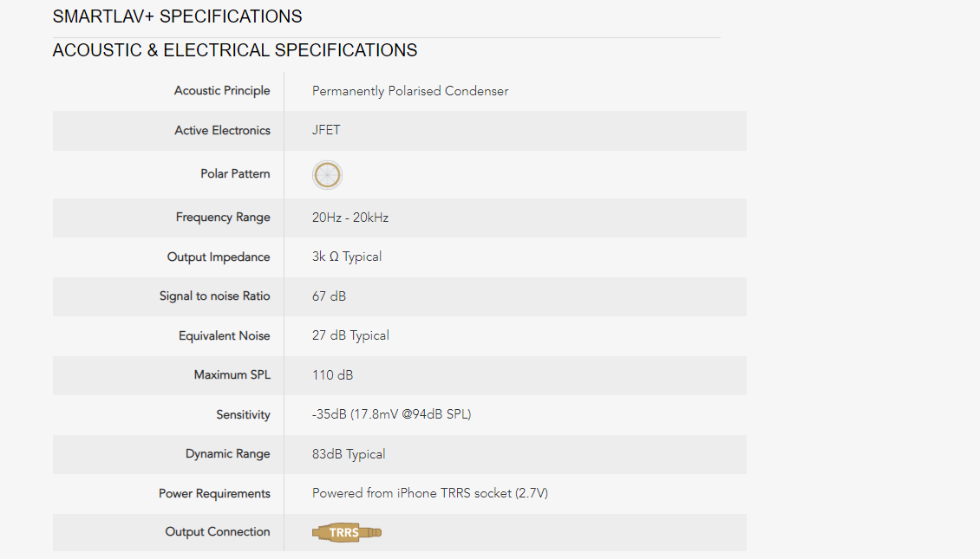Screen dimensions: 980x559
Task: Click the -35dB sensitivity value
Action: tap(391, 414)
